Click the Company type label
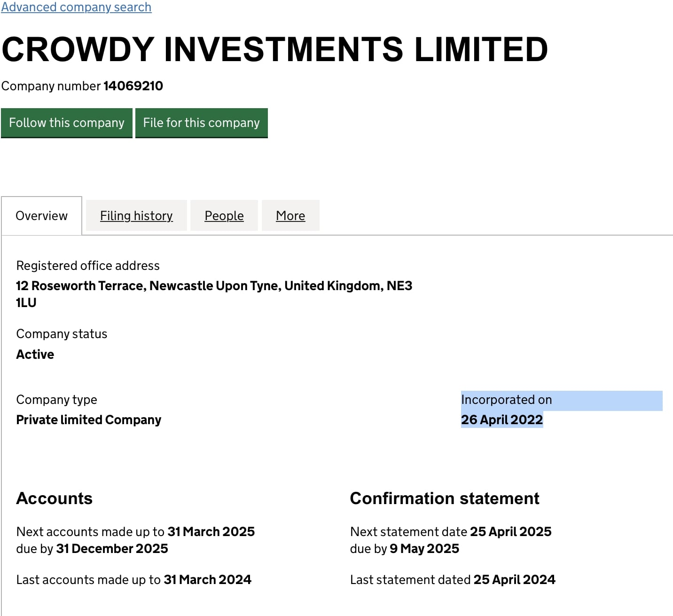 coord(57,400)
